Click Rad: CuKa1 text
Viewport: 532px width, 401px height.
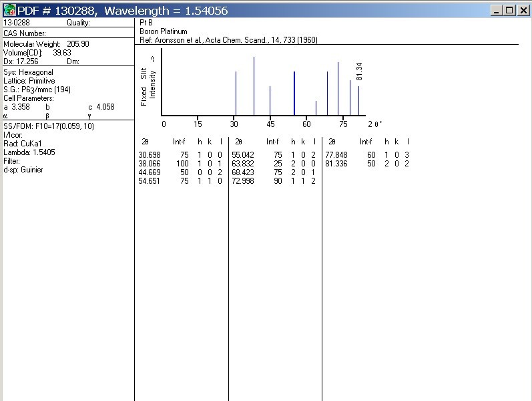click(23, 144)
